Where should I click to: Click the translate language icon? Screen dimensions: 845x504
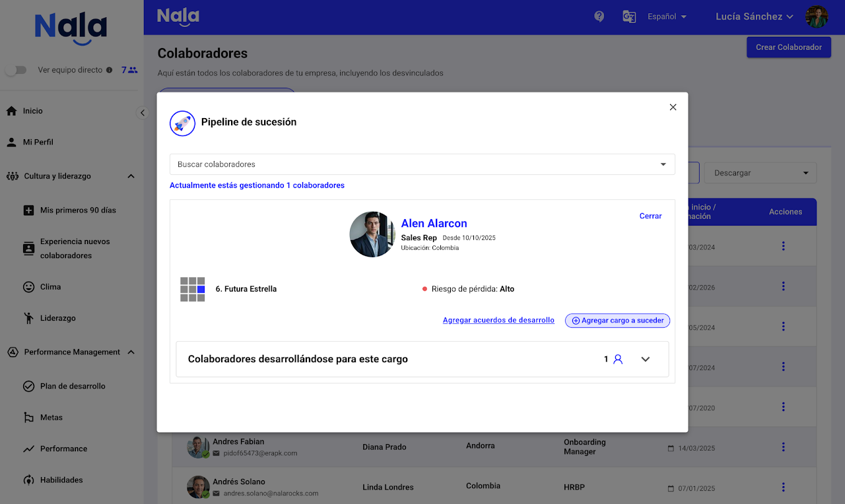629,16
